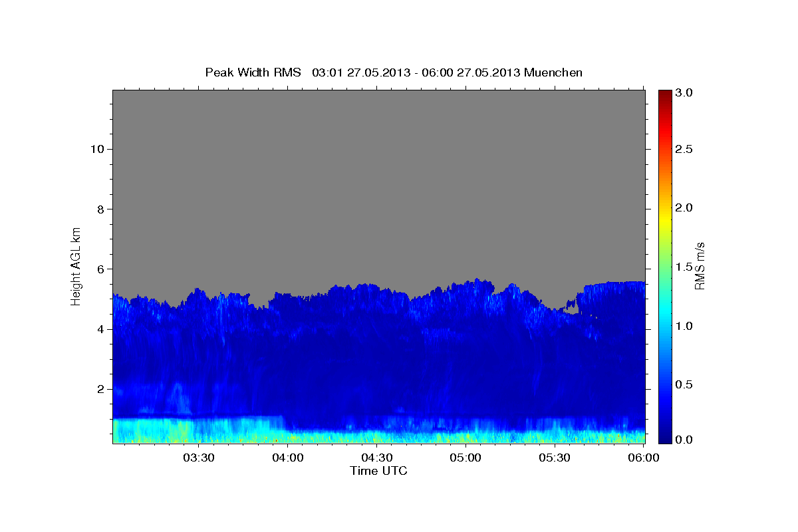Image resolution: width=798 pixels, height=532 pixels.
Task: Click the colorbar value 3.0
Action: (686, 93)
